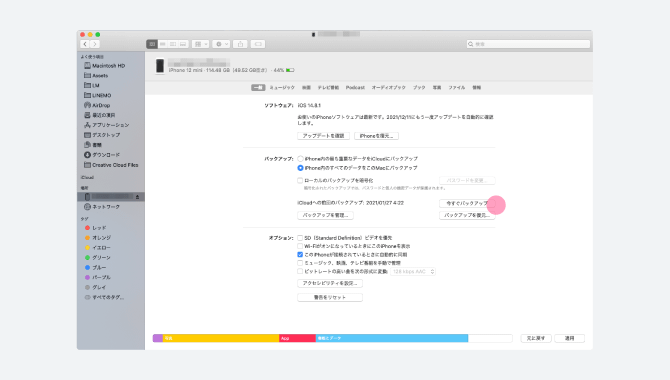Click the edit tags toolbar icon
Screen dimensions: 670x380
tap(258, 44)
